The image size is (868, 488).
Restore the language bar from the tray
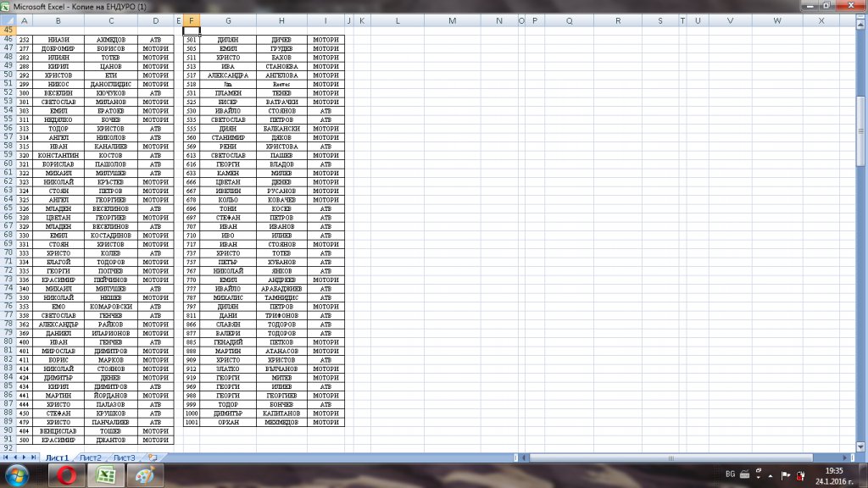759,470
